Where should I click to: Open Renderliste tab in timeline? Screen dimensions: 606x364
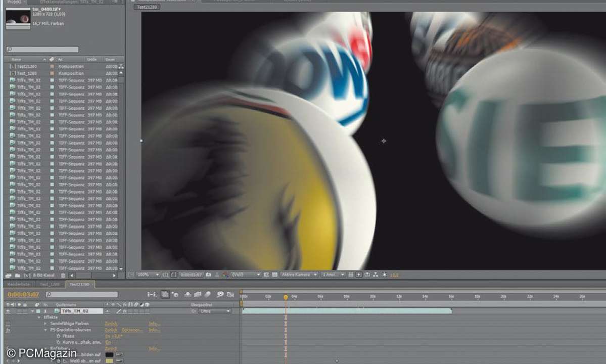click(19, 285)
